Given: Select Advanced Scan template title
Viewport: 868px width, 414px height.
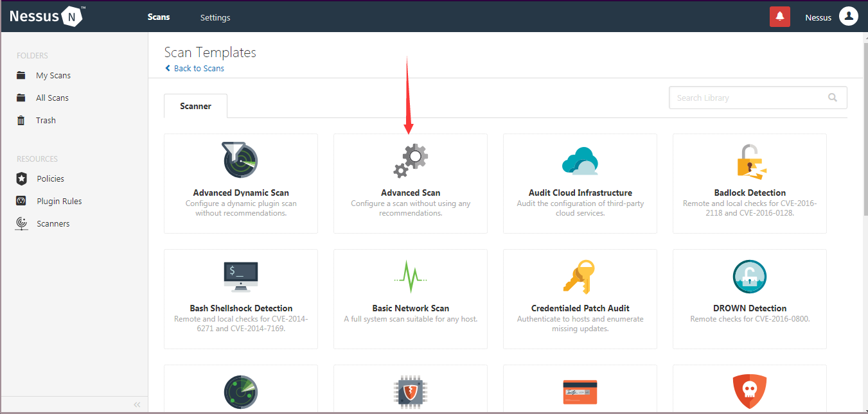Looking at the screenshot, I should (x=411, y=193).
